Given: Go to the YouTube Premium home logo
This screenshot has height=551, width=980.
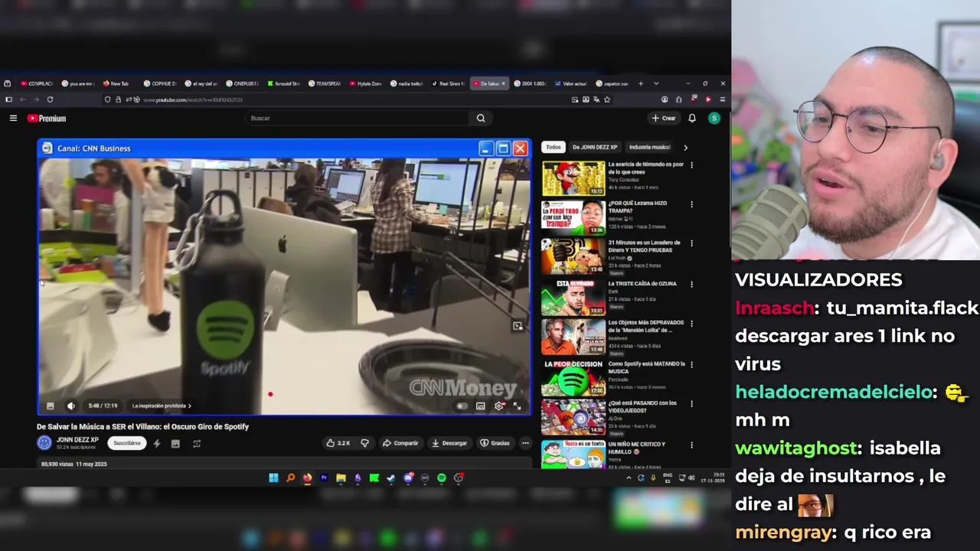Looking at the screenshot, I should tap(47, 118).
